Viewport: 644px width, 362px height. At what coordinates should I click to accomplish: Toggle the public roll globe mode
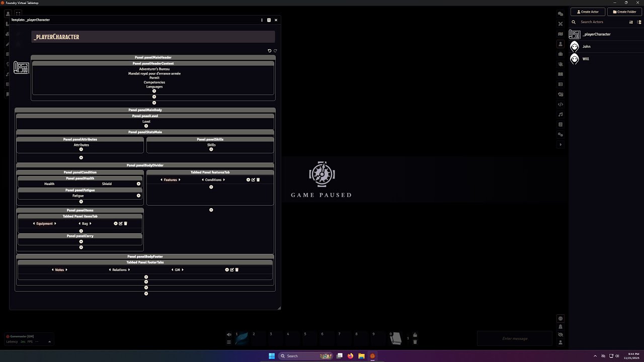(x=560, y=318)
